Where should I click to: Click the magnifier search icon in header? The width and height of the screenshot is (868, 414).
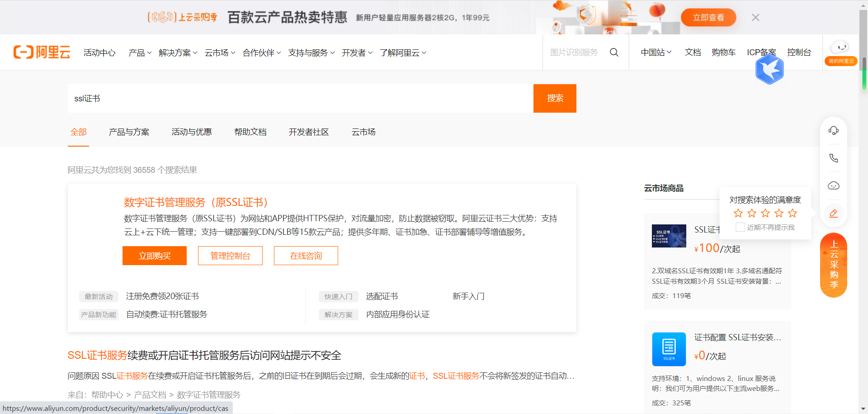point(614,52)
